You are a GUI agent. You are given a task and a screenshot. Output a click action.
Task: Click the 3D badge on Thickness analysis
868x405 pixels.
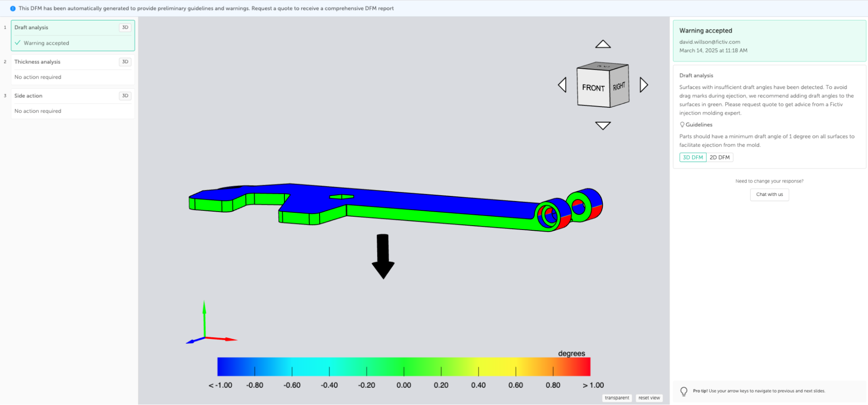(125, 62)
